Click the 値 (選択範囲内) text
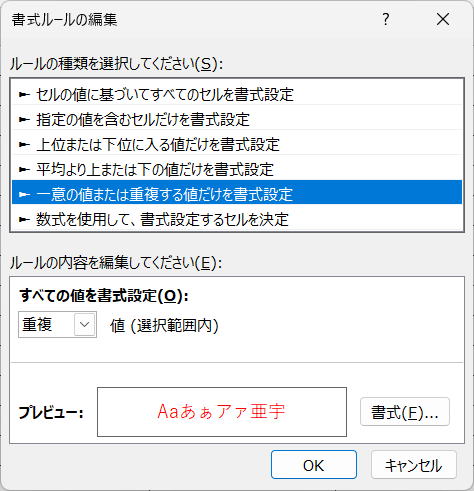This screenshot has height=491, width=474. 164,326
